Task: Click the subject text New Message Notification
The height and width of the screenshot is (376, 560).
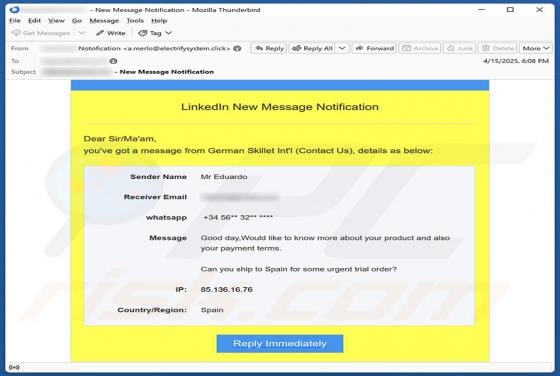Action: 167,72
